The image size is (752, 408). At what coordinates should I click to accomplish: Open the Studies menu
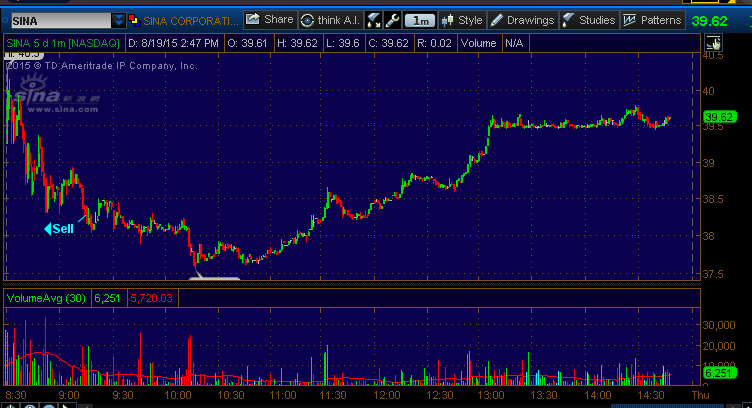pos(588,19)
